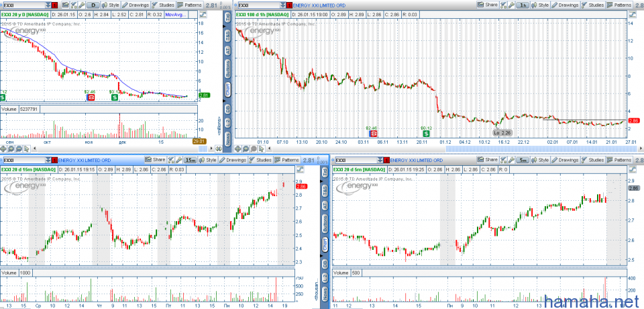Toggle the 5m timeframe button

point(523,160)
